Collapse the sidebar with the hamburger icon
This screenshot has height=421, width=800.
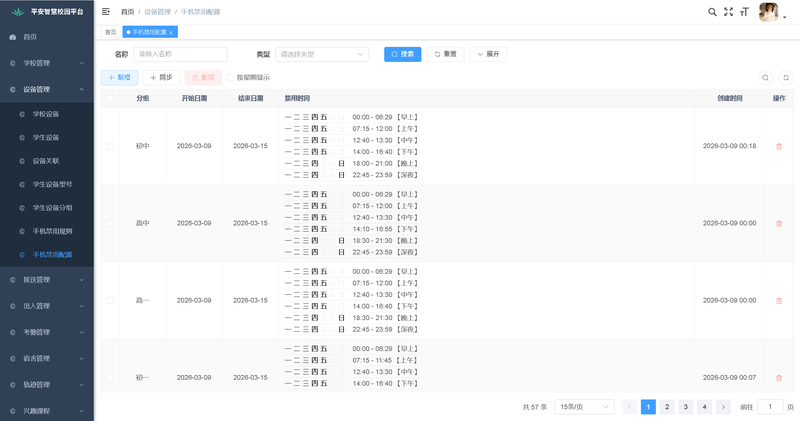[x=106, y=12]
